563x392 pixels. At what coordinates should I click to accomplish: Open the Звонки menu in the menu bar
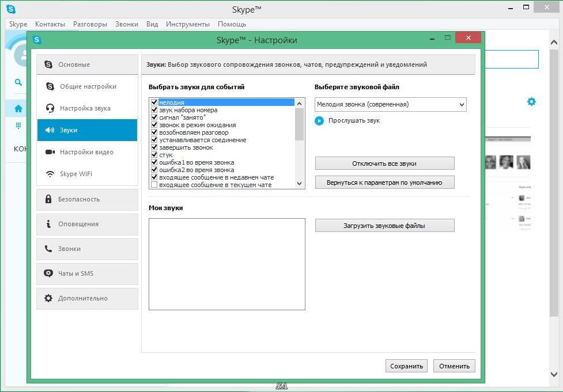pos(127,24)
